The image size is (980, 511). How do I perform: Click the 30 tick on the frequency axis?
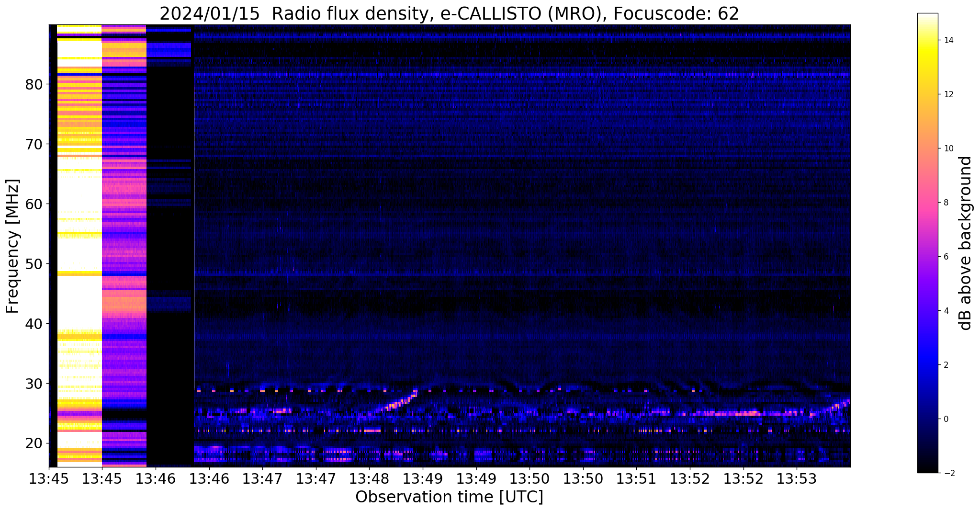[34, 384]
